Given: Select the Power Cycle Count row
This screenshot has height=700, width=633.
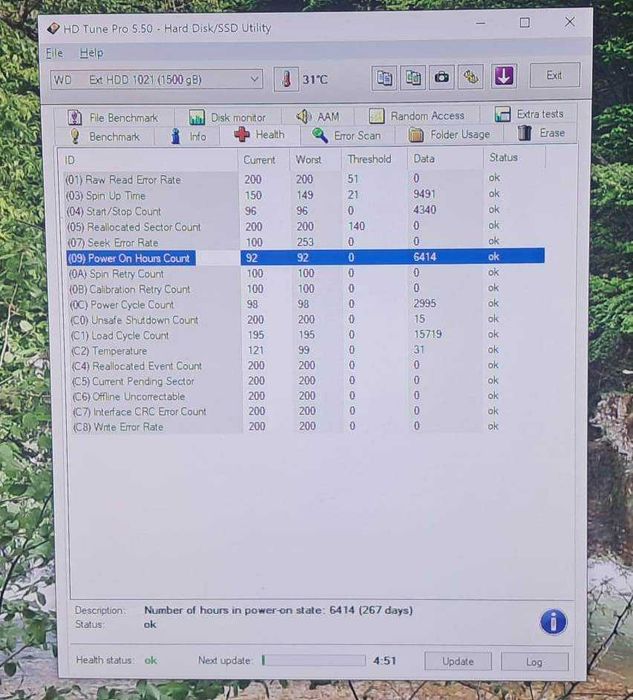Looking at the screenshot, I should click(306, 304).
